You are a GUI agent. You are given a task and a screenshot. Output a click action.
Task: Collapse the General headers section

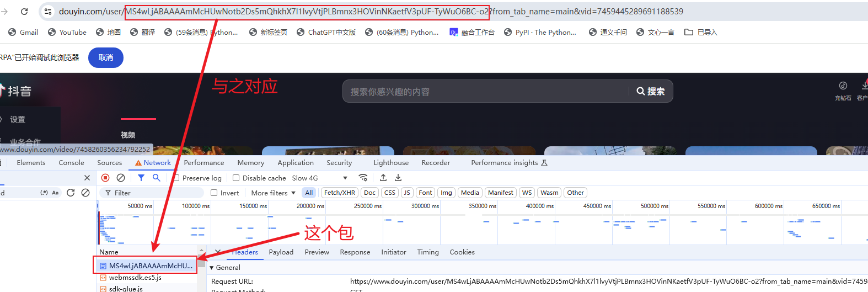click(x=212, y=268)
